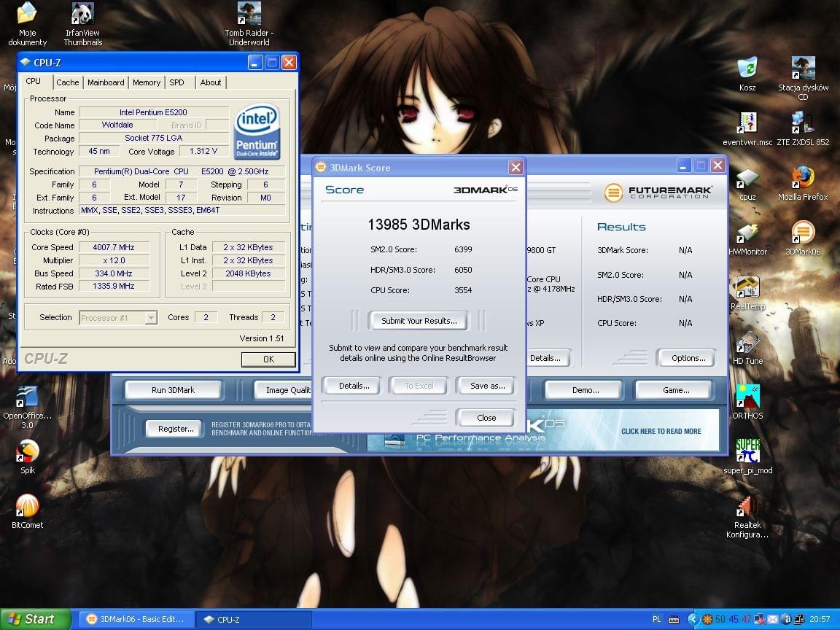Launch HWMonitor desktop shortcut

(x=747, y=238)
